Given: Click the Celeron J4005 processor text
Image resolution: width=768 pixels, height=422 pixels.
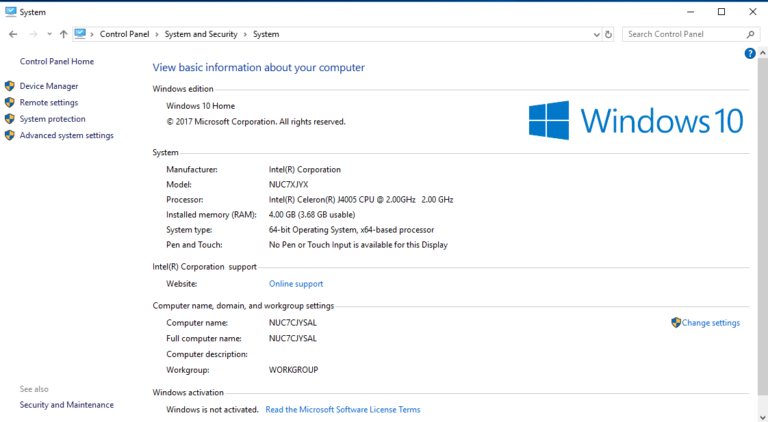Looking at the screenshot, I should (361, 200).
